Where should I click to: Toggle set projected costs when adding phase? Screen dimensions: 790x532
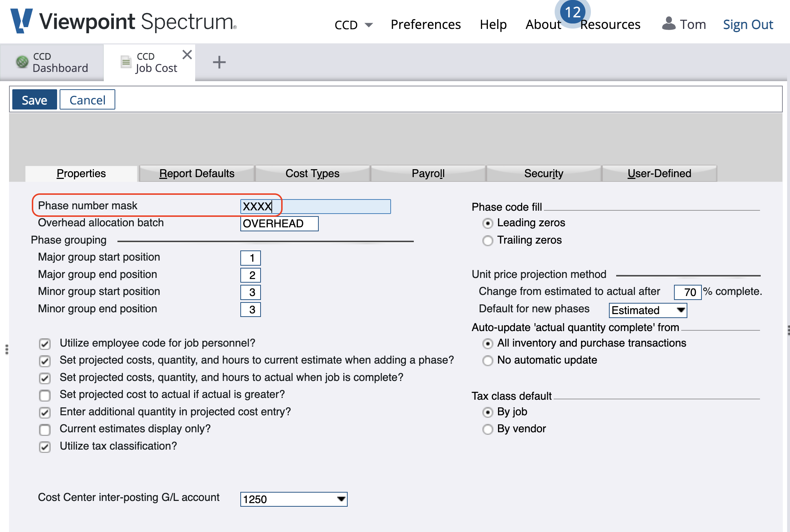click(x=45, y=361)
